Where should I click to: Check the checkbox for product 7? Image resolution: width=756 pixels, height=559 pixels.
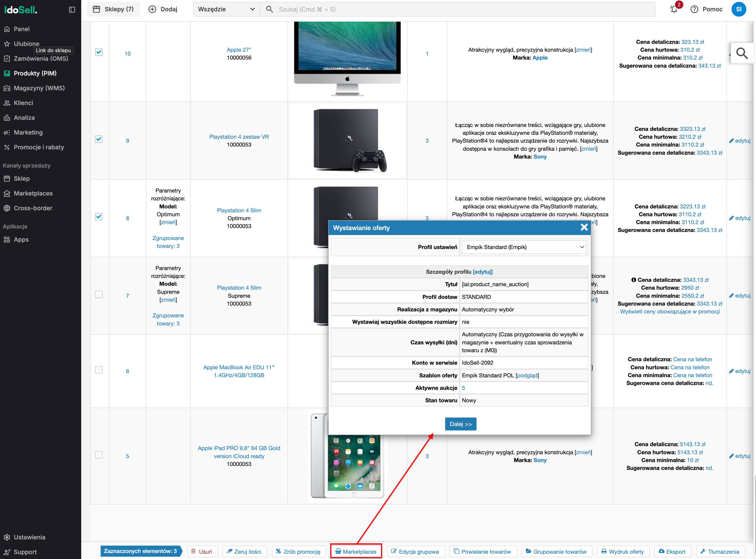point(99,295)
